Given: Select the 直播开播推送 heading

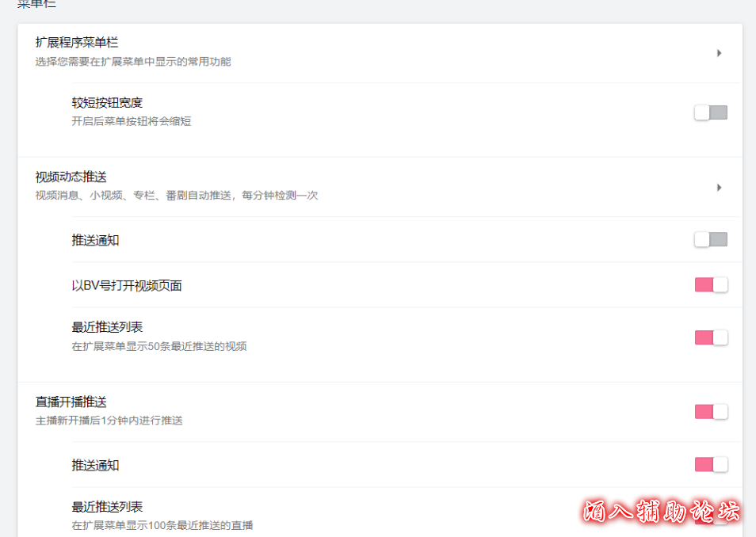Looking at the screenshot, I should point(71,402).
